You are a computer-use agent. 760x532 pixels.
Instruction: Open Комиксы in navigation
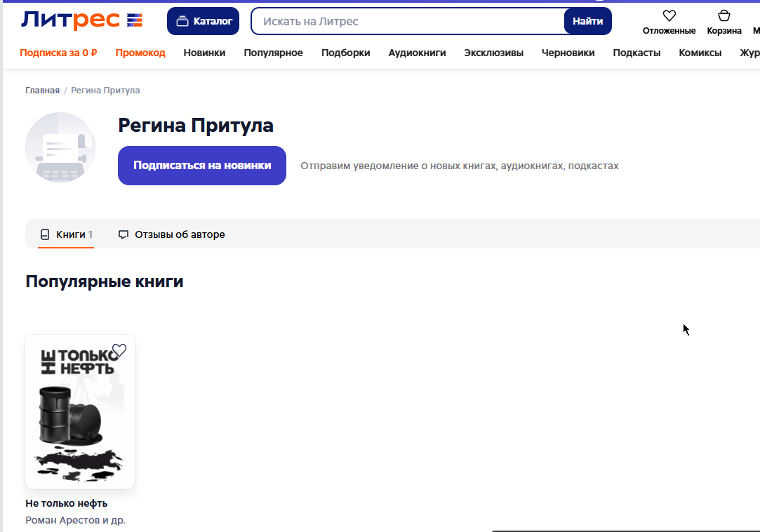tap(700, 53)
